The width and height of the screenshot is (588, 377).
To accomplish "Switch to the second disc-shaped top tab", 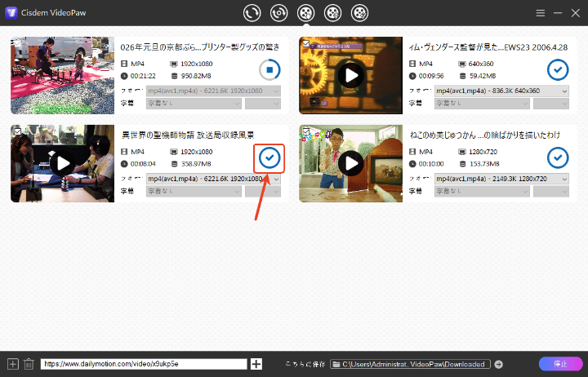I will (x=278, y=13).
